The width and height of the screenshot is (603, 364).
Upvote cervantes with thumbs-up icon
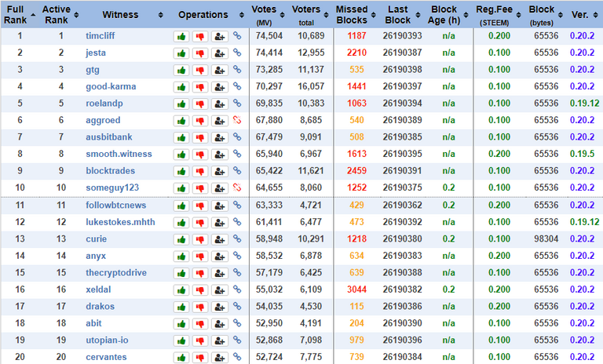181,358
